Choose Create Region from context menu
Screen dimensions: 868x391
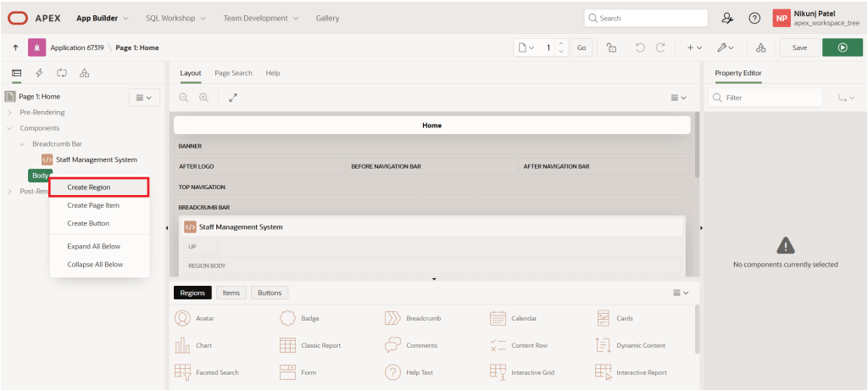click(89, 187)
